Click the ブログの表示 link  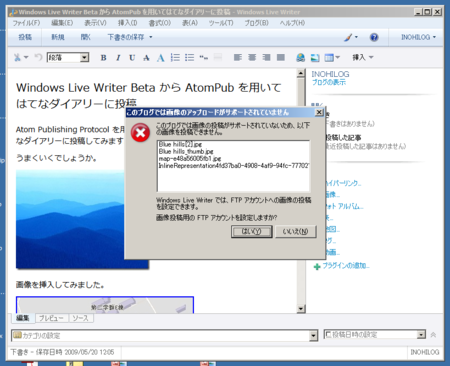click(329, 82)
